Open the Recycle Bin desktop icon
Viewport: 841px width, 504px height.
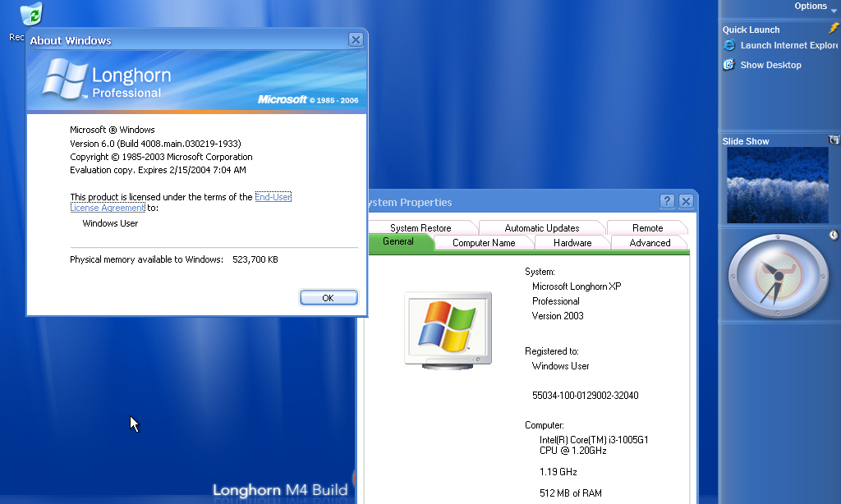(x=33, y=14)
